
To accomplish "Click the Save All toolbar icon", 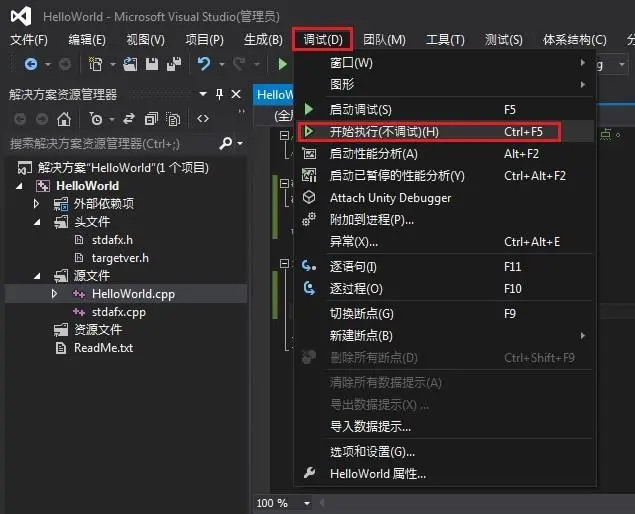I will coord(174,64).
